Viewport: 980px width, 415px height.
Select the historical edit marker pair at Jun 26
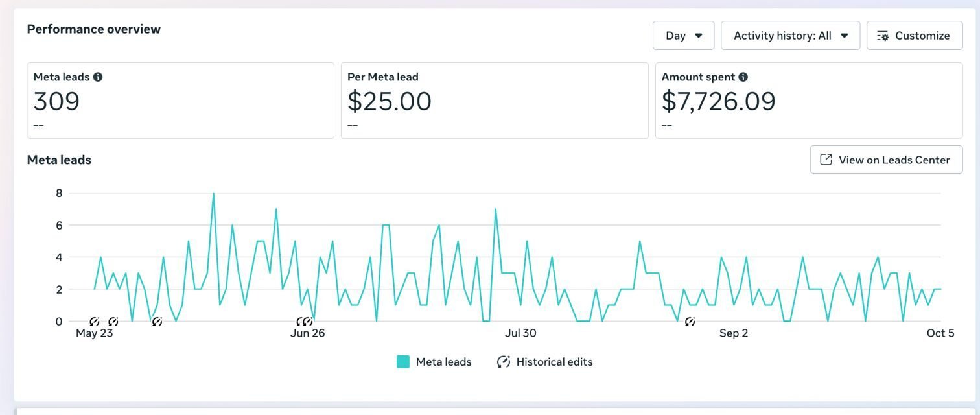pyautogui.click(x=305, y=322)
